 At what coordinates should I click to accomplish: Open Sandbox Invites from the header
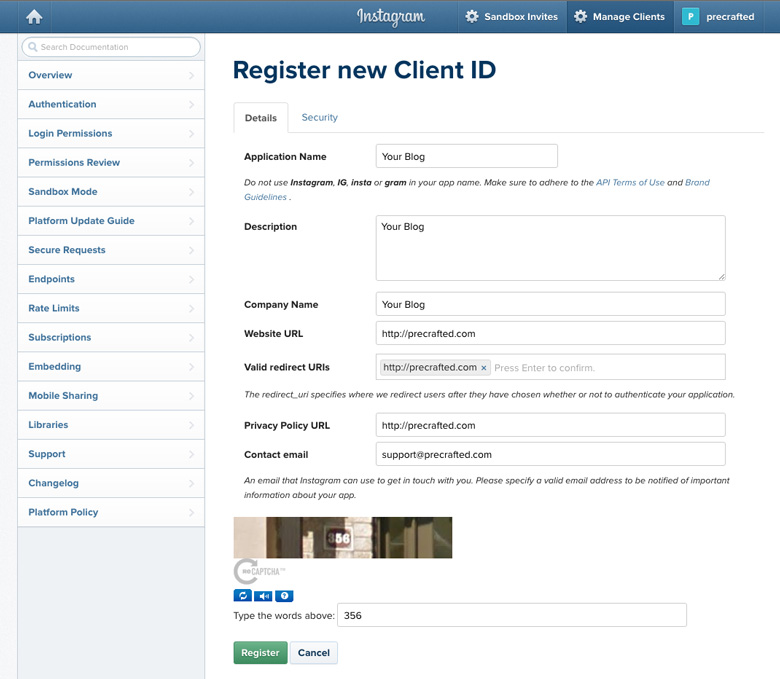point(511,16)
